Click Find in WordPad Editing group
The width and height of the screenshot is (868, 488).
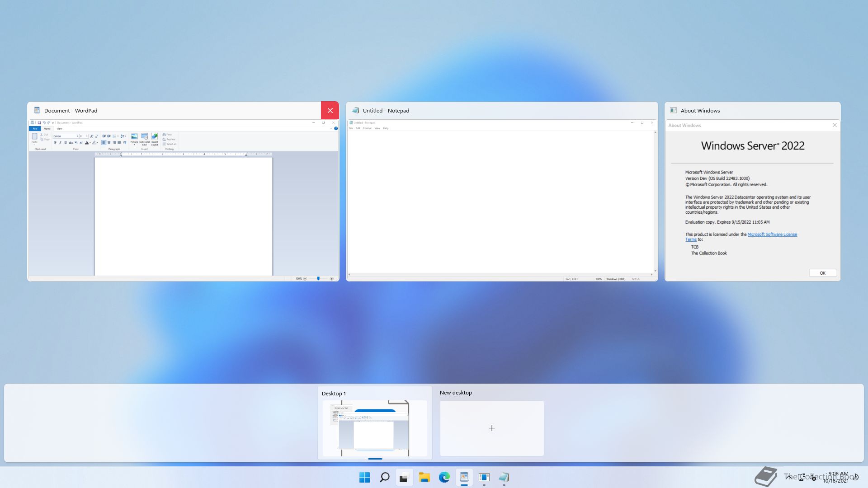click(167, 135)
